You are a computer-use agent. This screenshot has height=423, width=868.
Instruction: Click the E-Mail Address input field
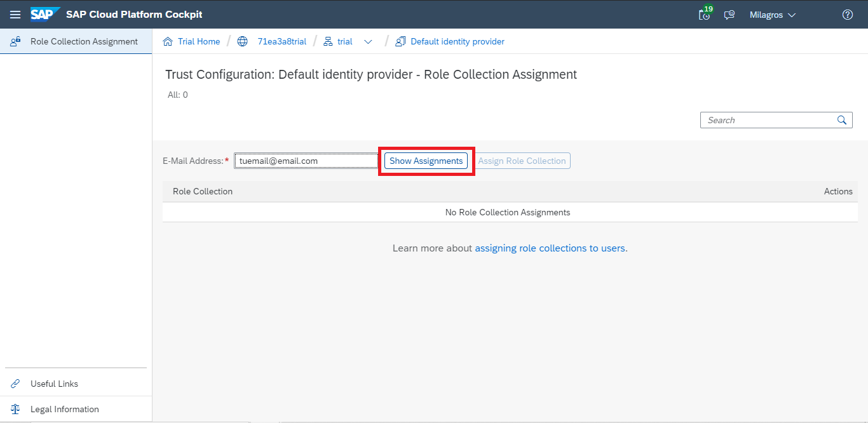(x=306, y=161)
